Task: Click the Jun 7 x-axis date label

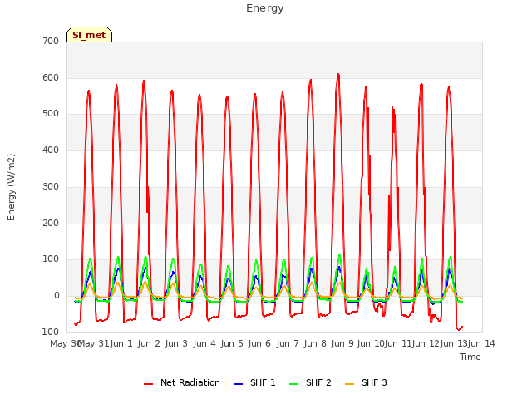Action: 288,343
